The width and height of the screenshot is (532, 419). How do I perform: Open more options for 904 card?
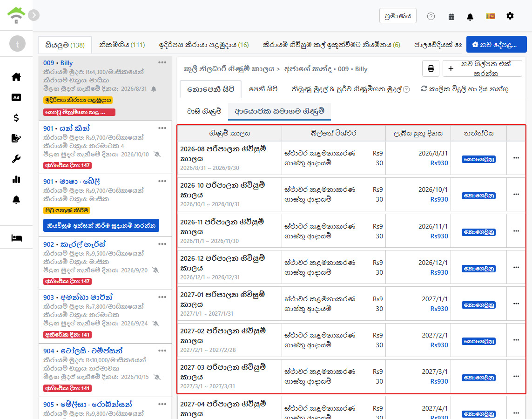click(x=162, y=351)
